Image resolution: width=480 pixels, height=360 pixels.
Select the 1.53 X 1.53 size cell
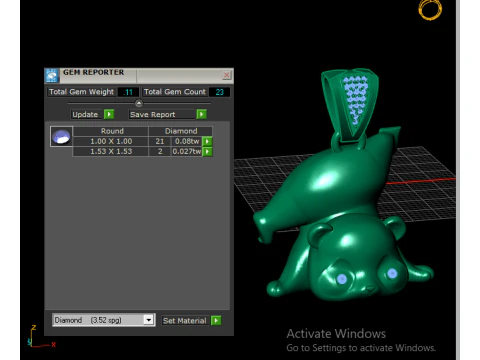(111, 152)
